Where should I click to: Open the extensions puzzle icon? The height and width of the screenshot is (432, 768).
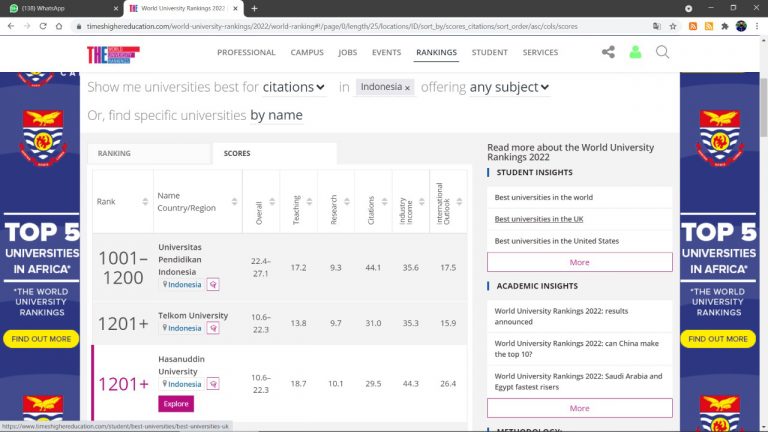725,26
